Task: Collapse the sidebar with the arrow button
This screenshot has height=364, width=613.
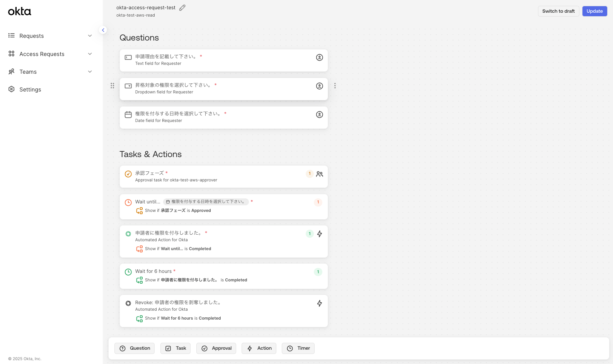Action: (x=103, y=30)
